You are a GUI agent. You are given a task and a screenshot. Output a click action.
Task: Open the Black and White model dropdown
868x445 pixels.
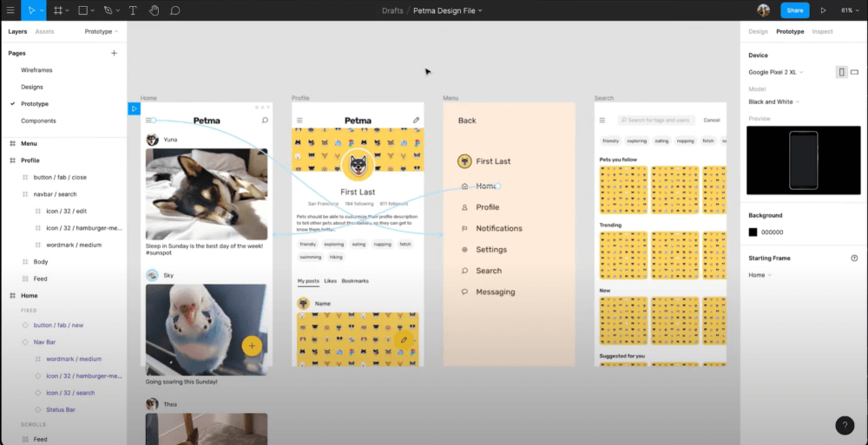pyautogui.click(x=774, y=101)
